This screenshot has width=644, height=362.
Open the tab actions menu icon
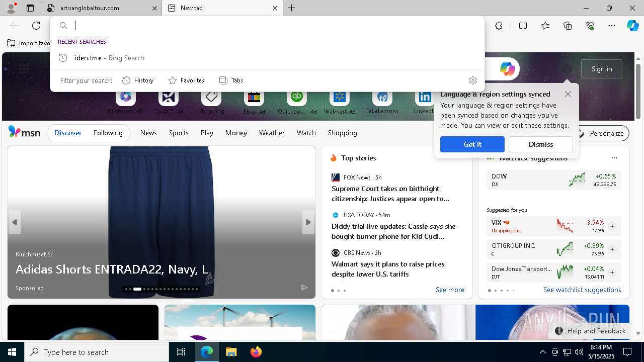click(x=30, y=8)
